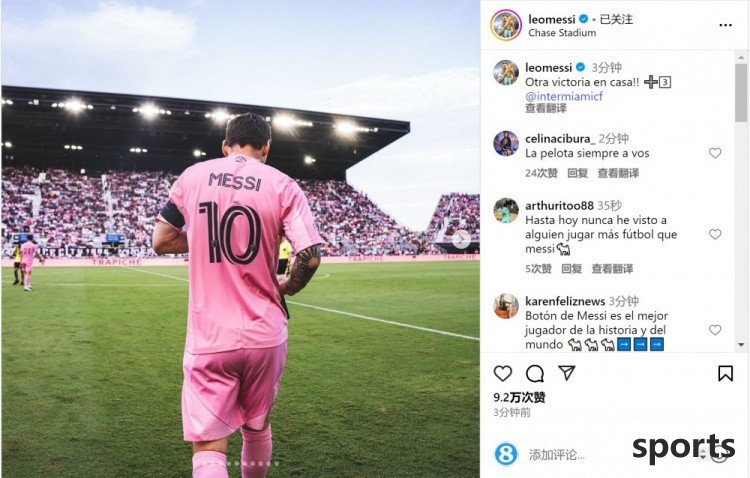Screen dimensions: 750x478
Task: Show translation of the post caption
Action: [x=546, y=109]
